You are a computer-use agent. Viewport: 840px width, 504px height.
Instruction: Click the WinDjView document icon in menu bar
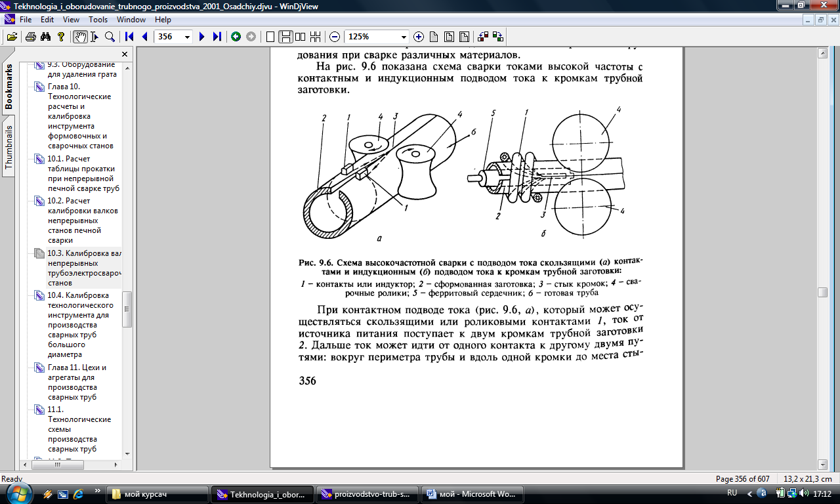tap(9, 20)
